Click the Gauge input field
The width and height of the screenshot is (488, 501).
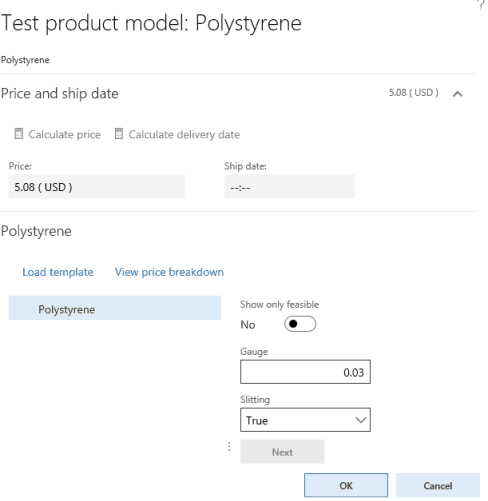pyautogui.click(x=305, y=372)
